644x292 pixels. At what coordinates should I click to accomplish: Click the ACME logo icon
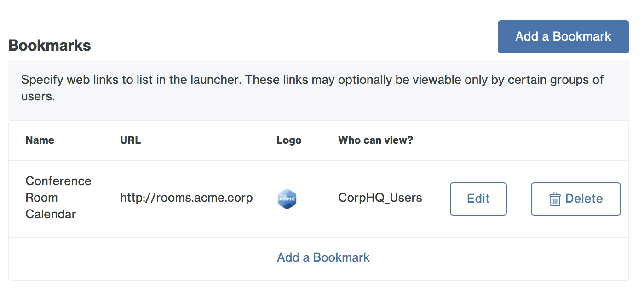287,199
